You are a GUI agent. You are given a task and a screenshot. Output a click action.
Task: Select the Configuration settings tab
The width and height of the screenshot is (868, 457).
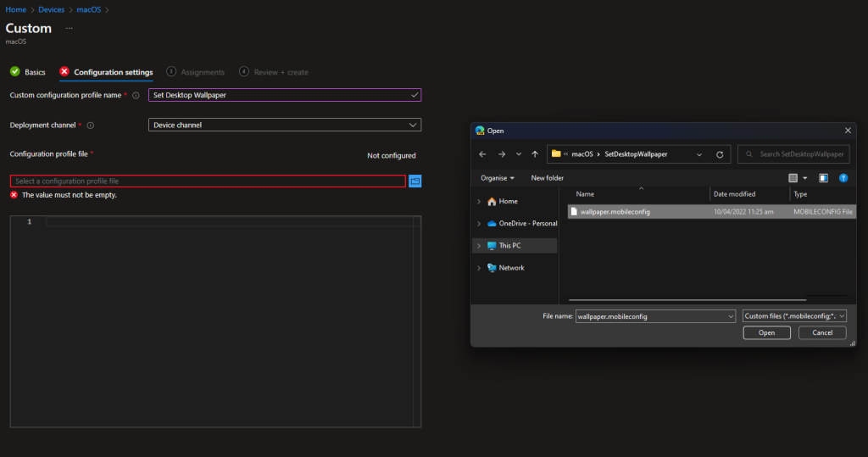pos(106,72)
